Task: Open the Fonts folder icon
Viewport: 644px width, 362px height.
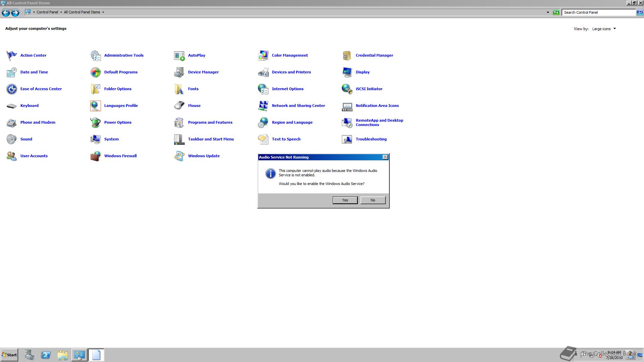Action: 179,89
